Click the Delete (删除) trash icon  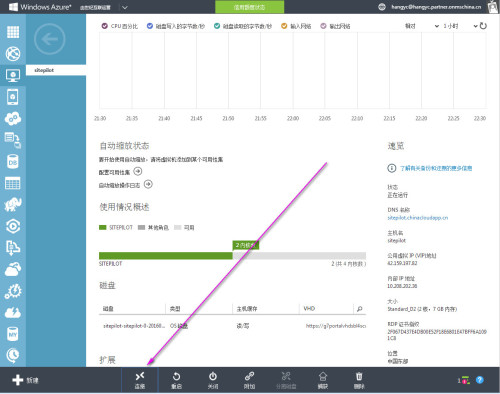pos(359,377)
